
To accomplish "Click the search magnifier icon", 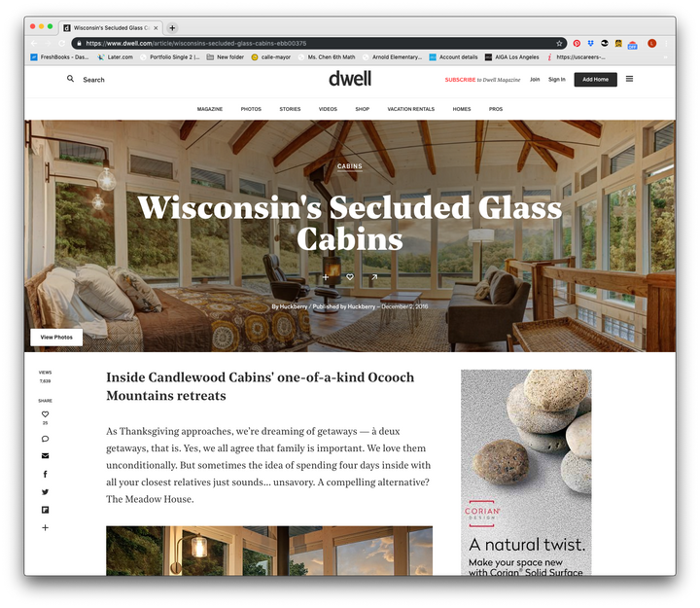I will (71, 79).
